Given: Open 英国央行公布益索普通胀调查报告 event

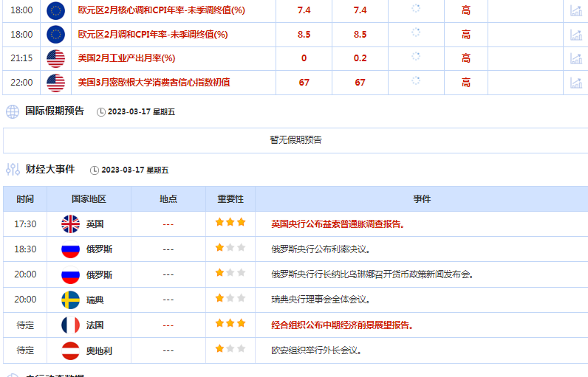Looking at the screenshot, I should (338, 224).
